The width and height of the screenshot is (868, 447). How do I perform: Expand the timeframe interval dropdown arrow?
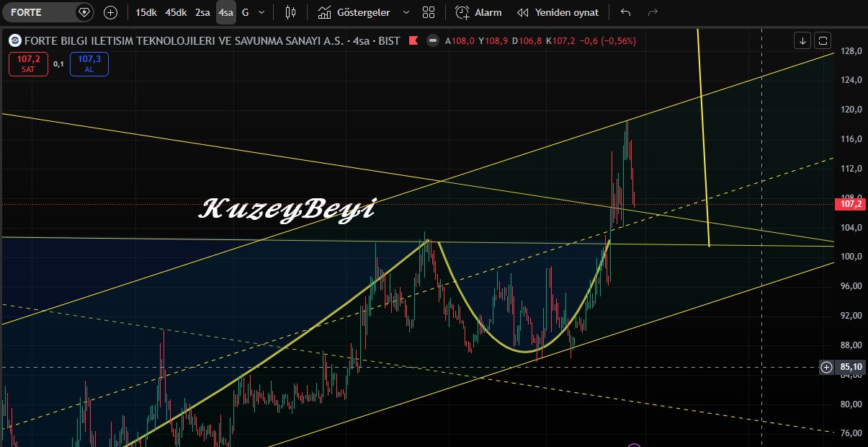(x=261, y=12)
